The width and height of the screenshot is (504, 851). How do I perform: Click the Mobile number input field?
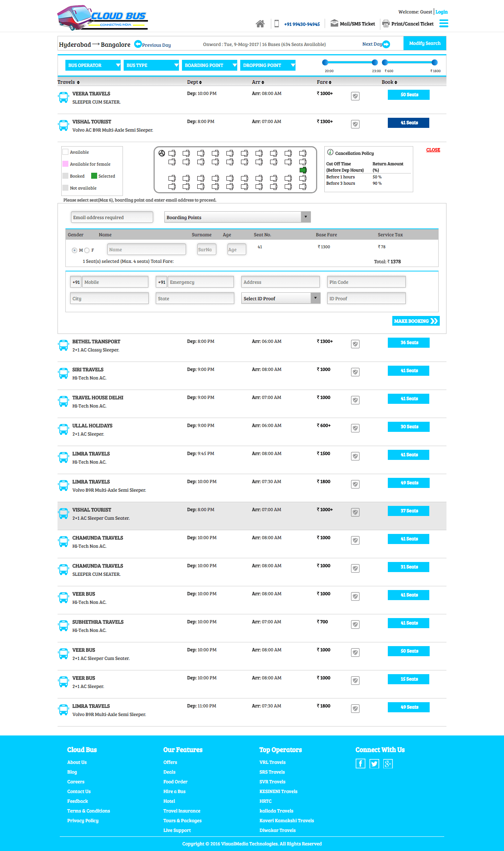point(115,282)
